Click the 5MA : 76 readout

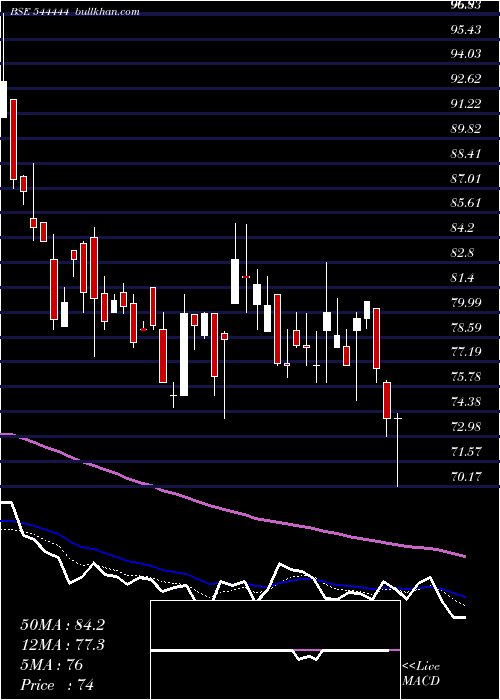pos(52,665)
